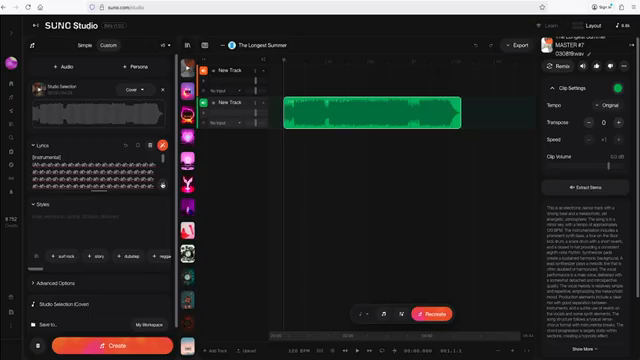Like the clip with thumbs up

[597, 66]
